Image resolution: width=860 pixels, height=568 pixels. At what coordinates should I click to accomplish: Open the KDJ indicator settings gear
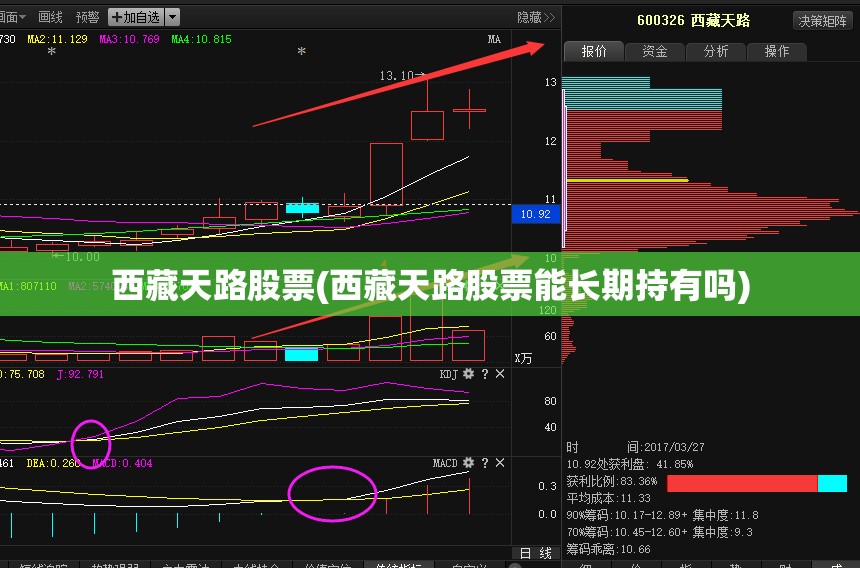pos(468,374)
